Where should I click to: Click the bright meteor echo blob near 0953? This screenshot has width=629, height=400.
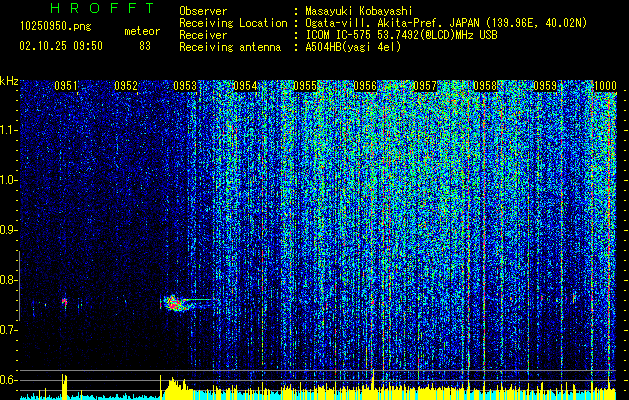pyautogui.click(x=175, y=303)
